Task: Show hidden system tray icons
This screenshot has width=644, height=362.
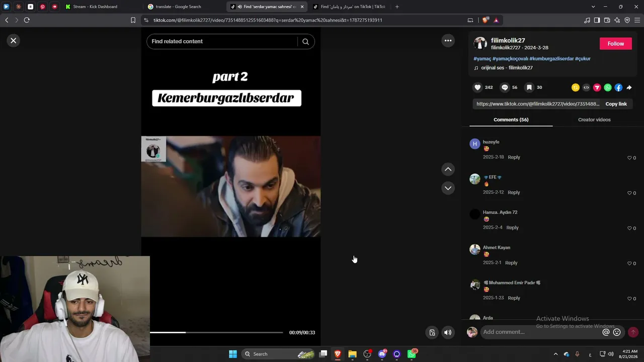Action: [555, 354]
